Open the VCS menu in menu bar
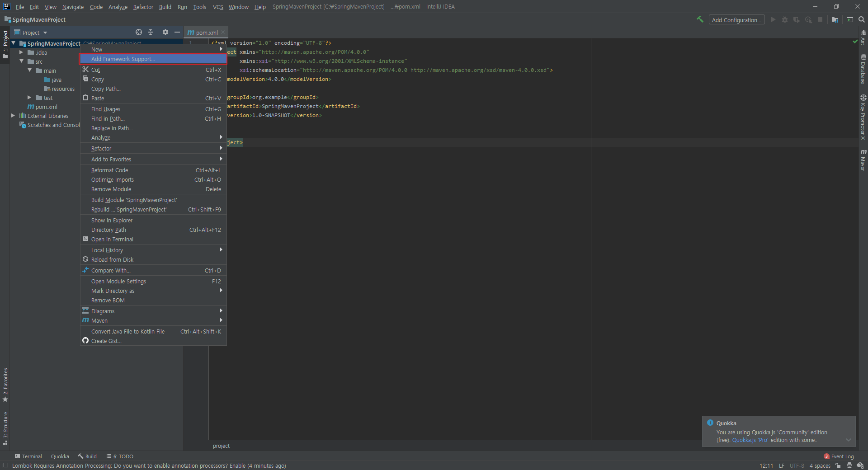Screen dimensions: 868x470 pos(218,7)
